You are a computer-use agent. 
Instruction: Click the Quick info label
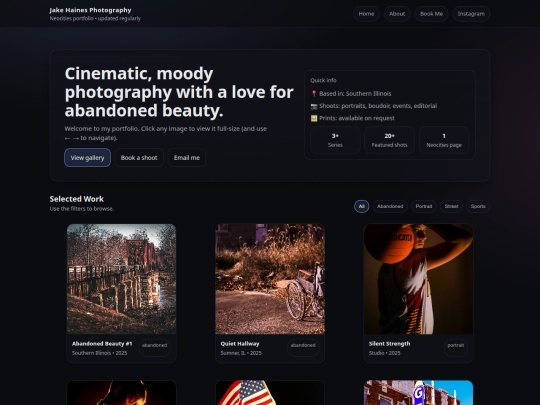pyautogui.click(x=323, y=80)
